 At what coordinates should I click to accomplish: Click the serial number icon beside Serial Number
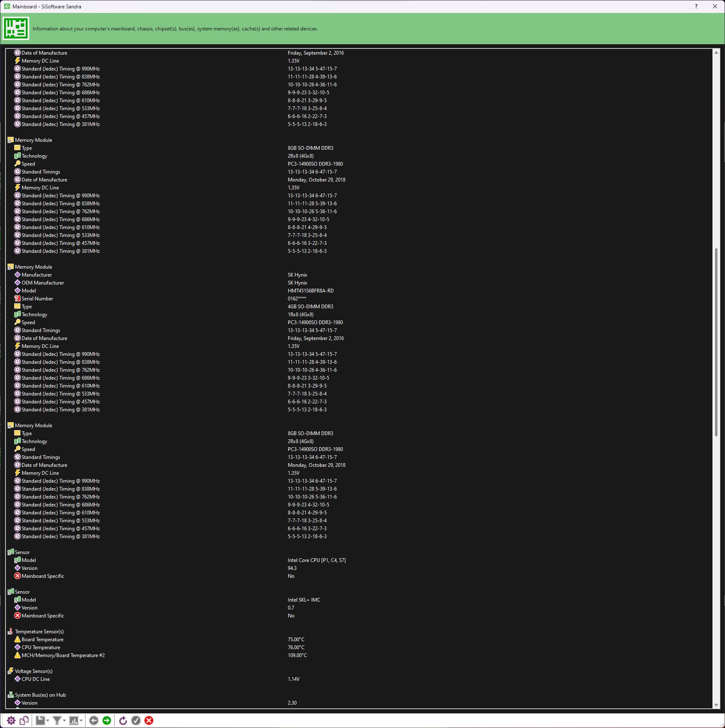pyautogui.click(x=18, y=298)
